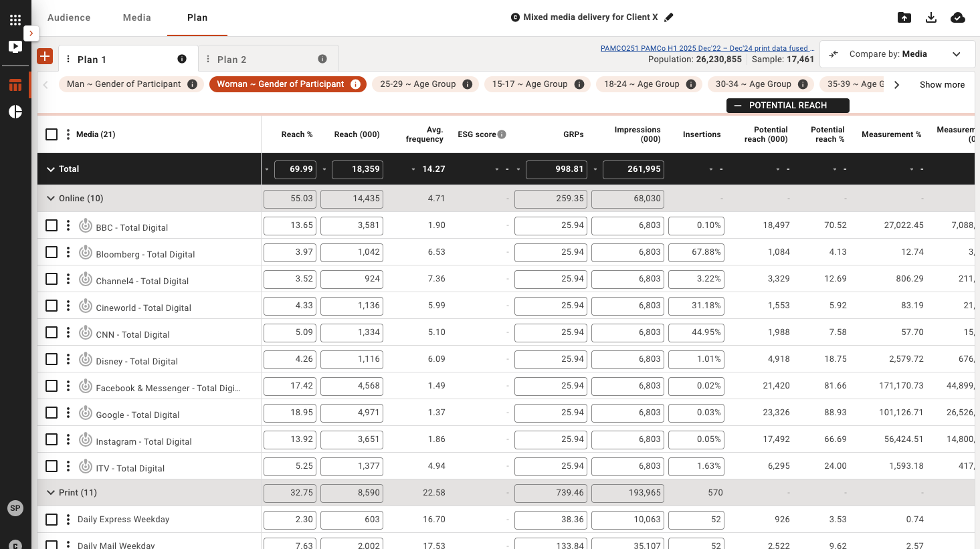Show info for Man Gender of Participant

click(193, 84)
